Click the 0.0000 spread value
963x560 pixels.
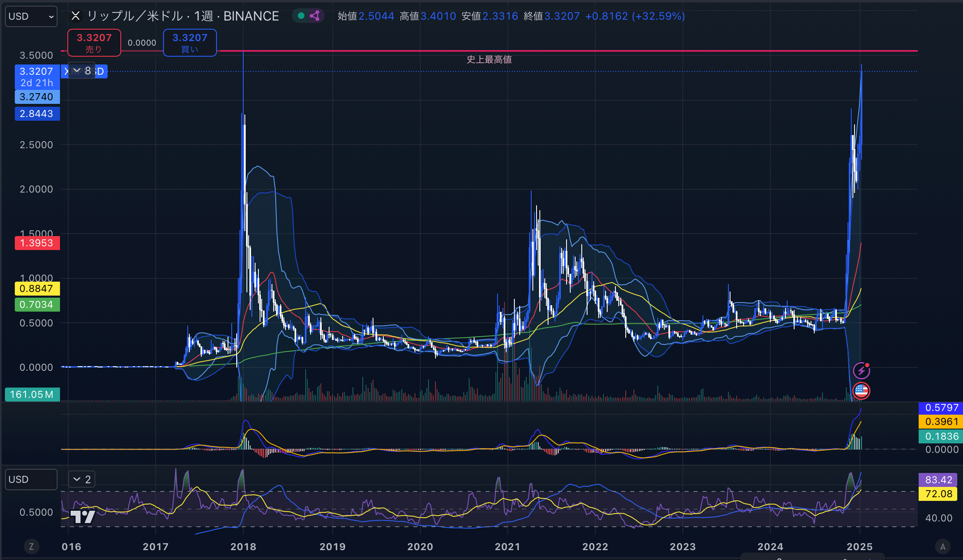tap(142, 43)
